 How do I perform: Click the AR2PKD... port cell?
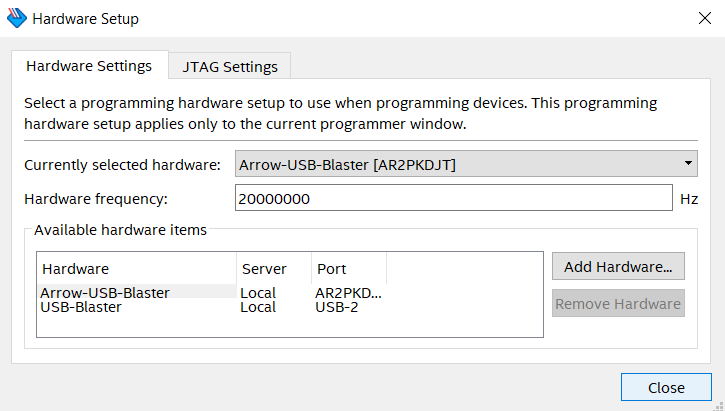[348, 293]
